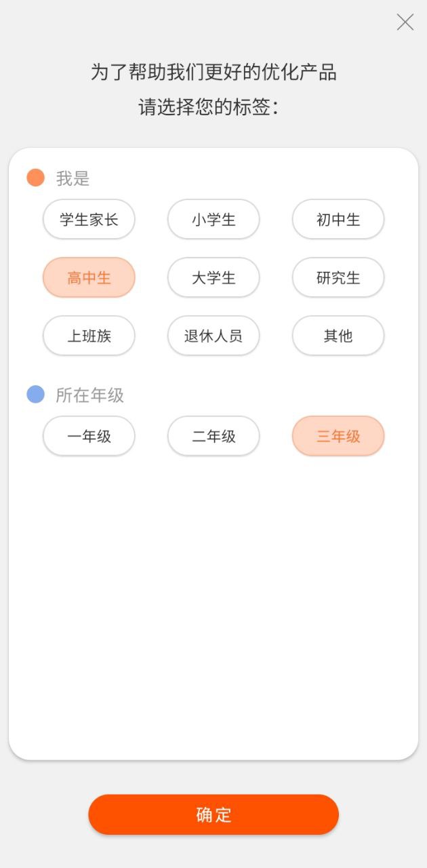Click the 所在年级 section heading
Viewport: 427px width, 868px height.
[x=89, y=395]
